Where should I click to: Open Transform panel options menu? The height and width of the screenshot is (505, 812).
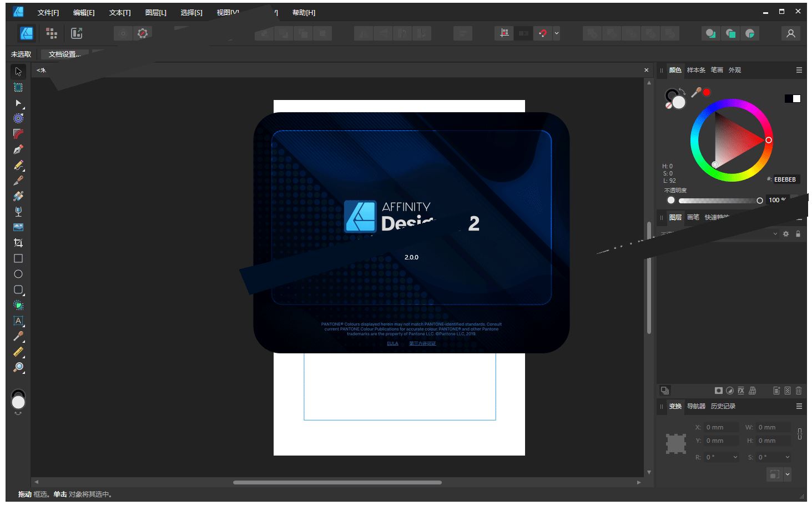click(799, 406)
